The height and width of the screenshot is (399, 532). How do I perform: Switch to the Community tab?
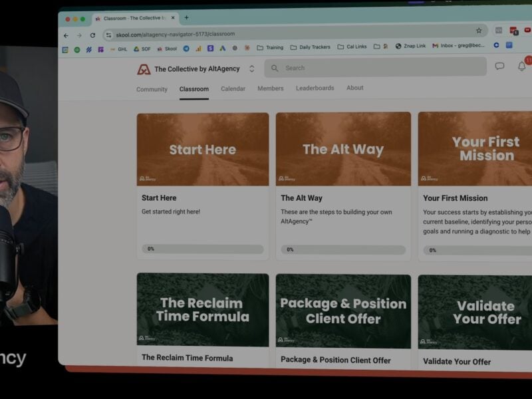pyautogui.click(x=152, y=89)
